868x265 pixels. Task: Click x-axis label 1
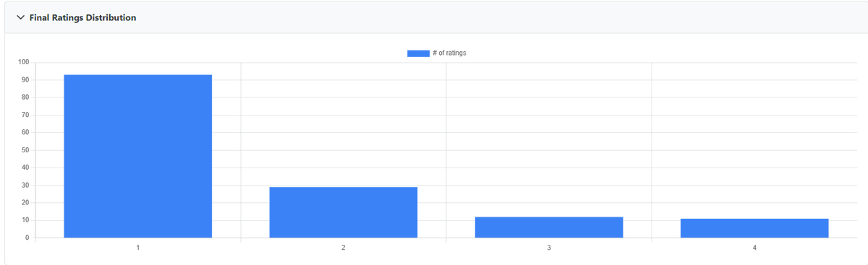coord(138,248)
